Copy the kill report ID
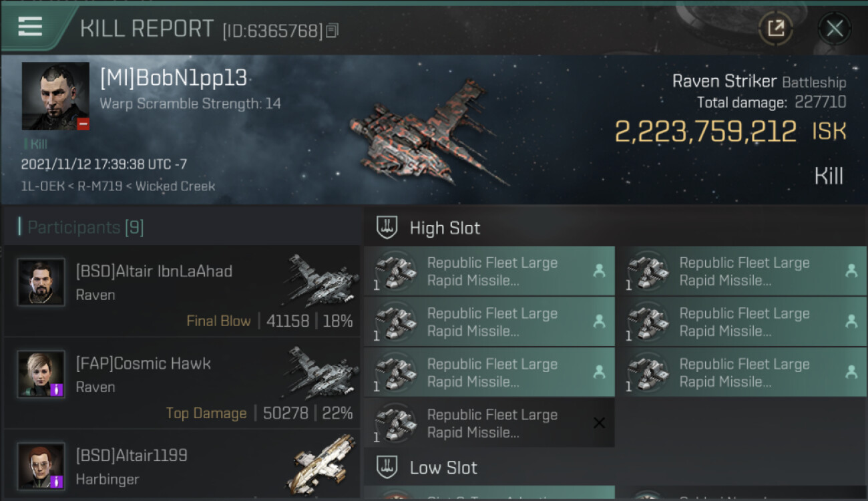 coord(333,30)
